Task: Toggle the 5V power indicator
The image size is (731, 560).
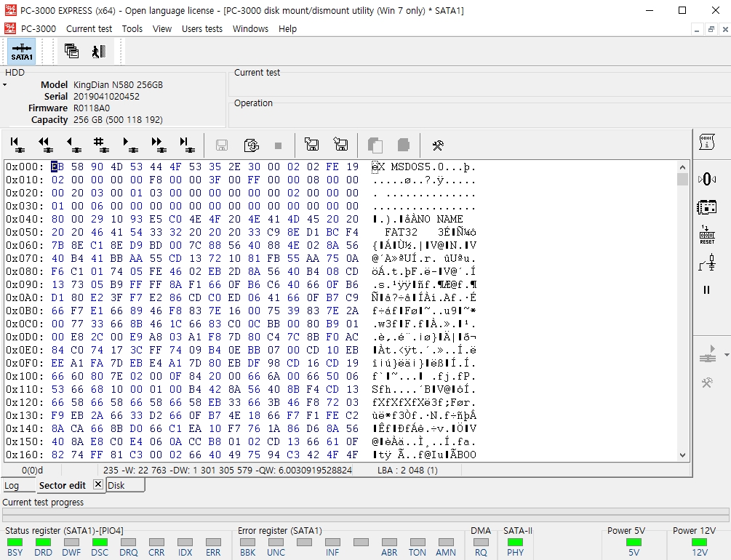Action: pyautogui.click(x=634, y=543)
